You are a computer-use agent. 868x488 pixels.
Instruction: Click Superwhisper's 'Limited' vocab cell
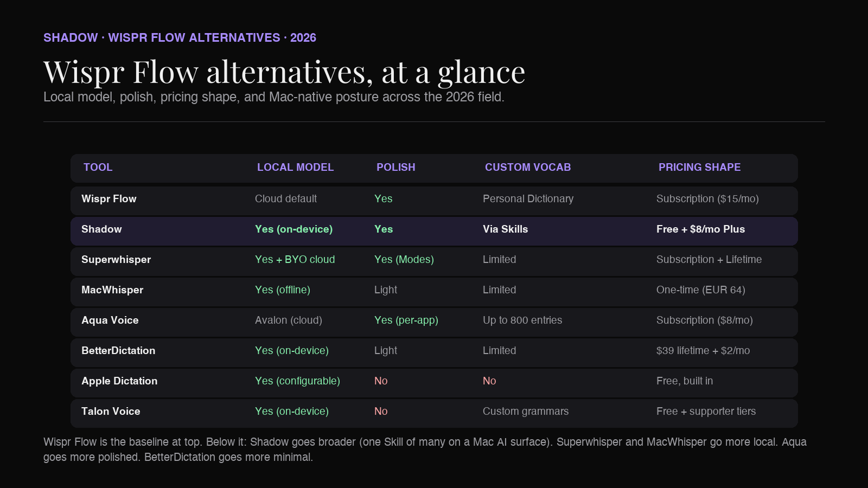point(499,260)
